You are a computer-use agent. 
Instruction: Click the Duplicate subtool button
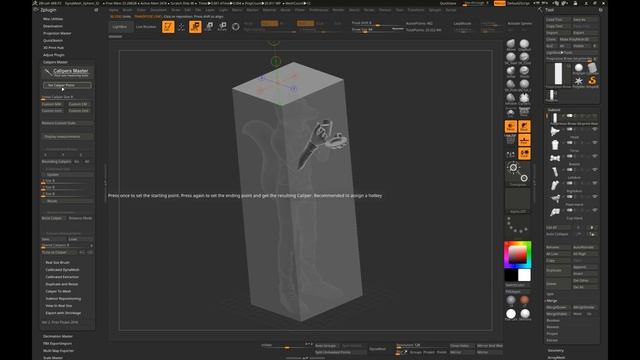click(x=558, y=270)
